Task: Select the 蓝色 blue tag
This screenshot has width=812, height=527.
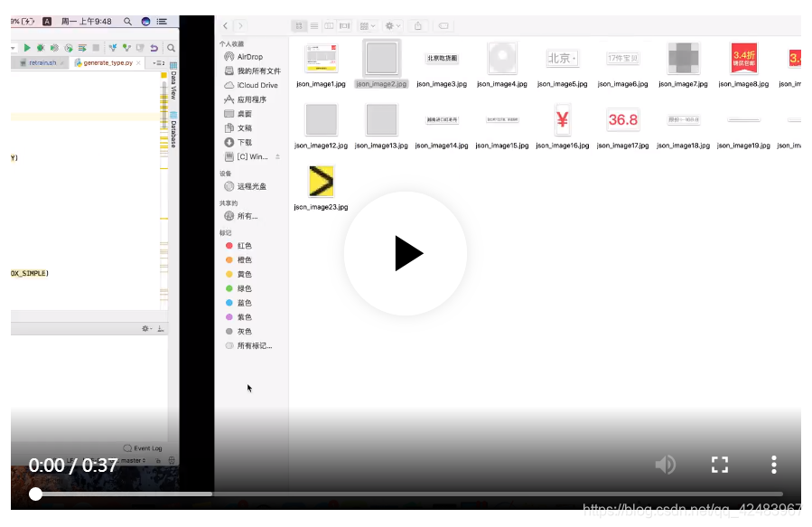Action: pyautogui.click(x=238, y=303)
